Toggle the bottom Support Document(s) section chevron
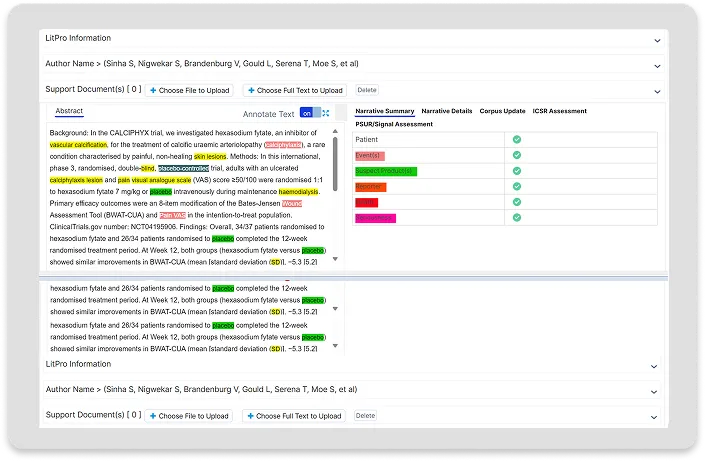Viewport: 705px width, 461px height. tap(654, 417)
